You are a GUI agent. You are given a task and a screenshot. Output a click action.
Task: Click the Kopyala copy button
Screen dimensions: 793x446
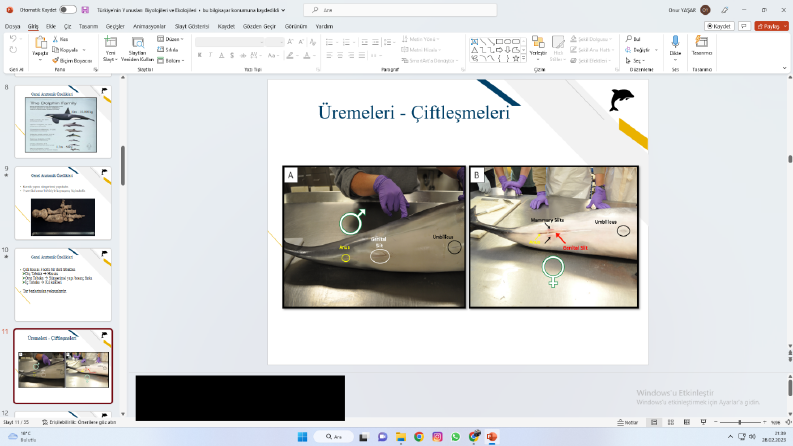click(x=66, y=50)
